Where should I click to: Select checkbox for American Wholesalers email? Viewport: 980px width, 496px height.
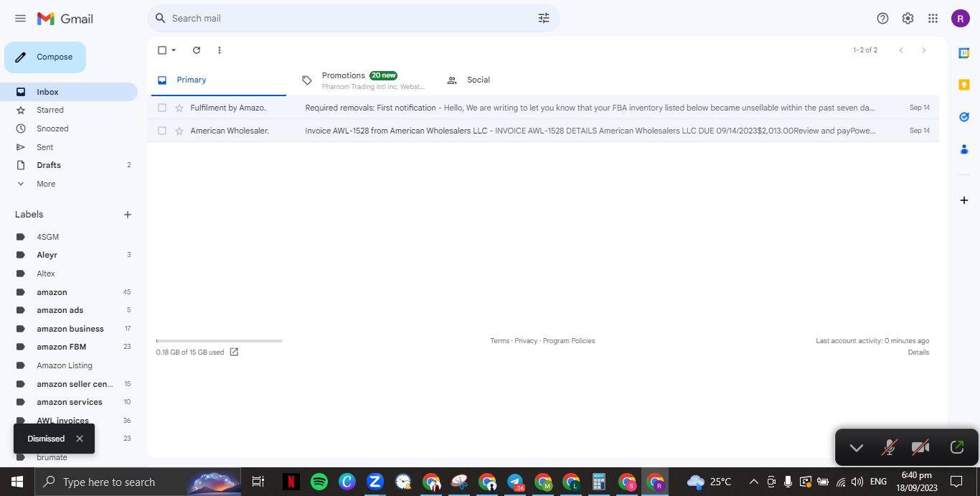point(162,131)
